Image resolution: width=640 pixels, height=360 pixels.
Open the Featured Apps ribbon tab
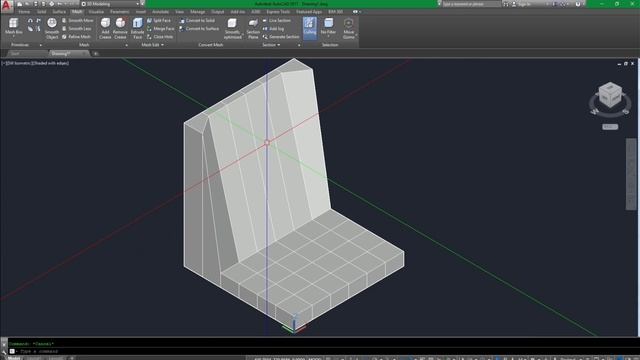pyautogui.click(x=309, y=12)
